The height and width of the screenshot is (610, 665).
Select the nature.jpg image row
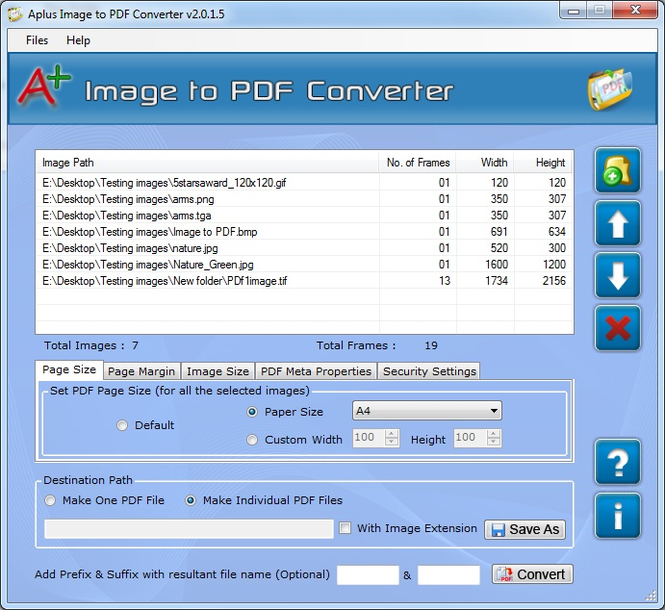coord(305,248)
